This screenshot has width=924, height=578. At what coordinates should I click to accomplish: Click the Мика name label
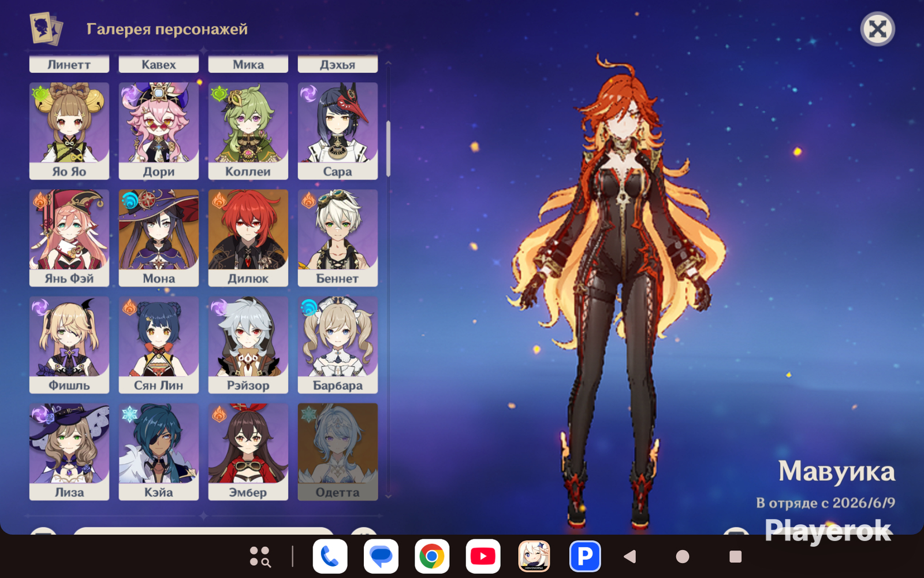point(248,65)
